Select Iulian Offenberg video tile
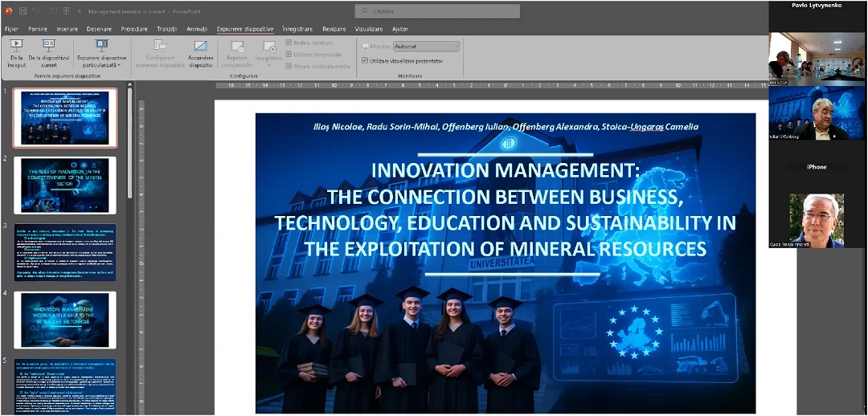Viewport: 868px width, 416px height. [x=817, y=113]
